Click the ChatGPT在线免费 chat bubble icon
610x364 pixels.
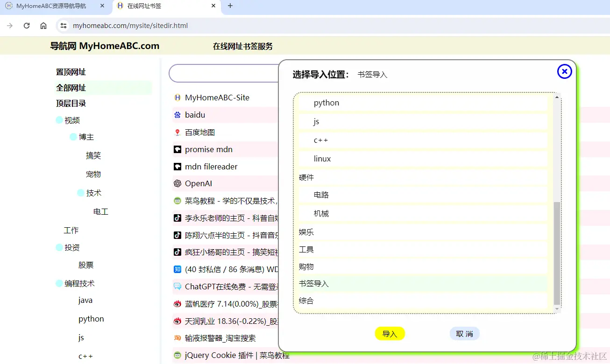tap(177, 286)
